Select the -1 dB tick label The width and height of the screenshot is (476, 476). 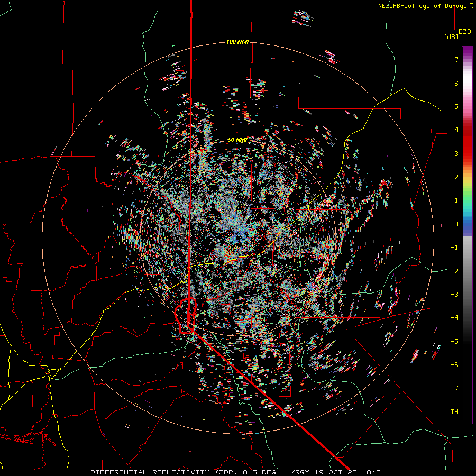coord(454,248)
